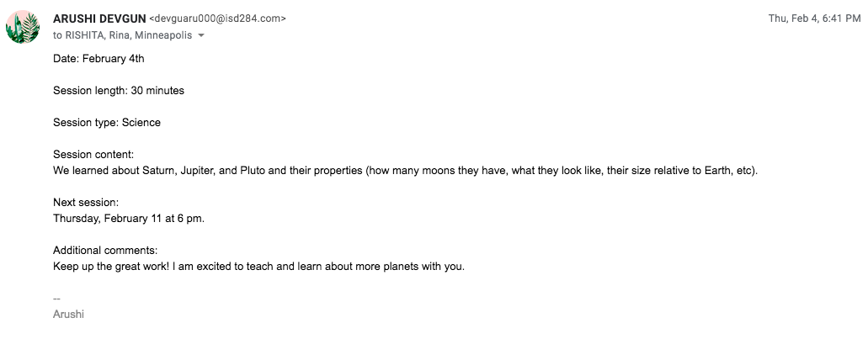The height and width of the screenshot is (344, 868).
Task: Click the 'Session type: Science' line
Action: tap(106, 123)
